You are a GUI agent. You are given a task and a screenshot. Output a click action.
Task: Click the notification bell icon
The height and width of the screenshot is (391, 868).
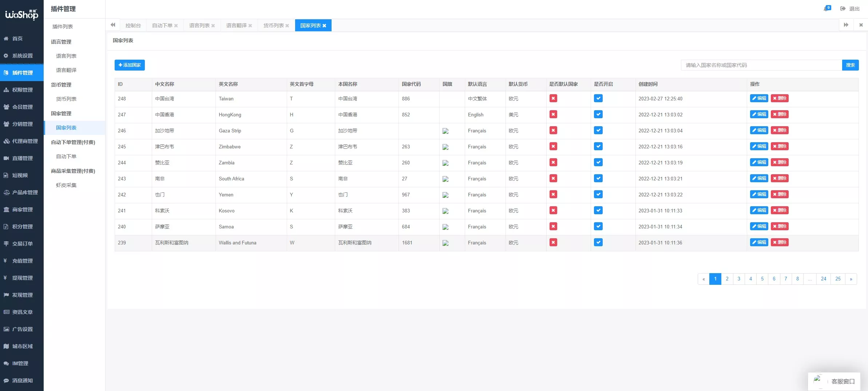click(826, 9)
